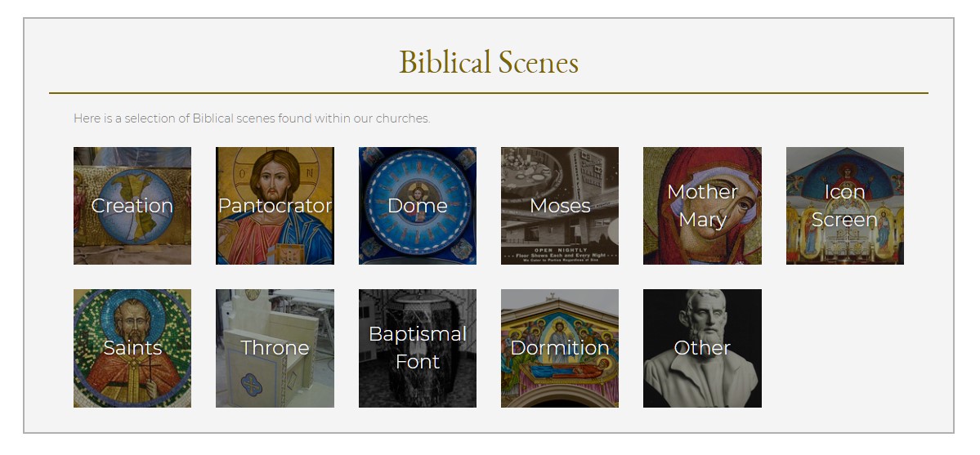Click the open book in the Pantocrator image
Screen dimensions: 980x455
(288, 252)
